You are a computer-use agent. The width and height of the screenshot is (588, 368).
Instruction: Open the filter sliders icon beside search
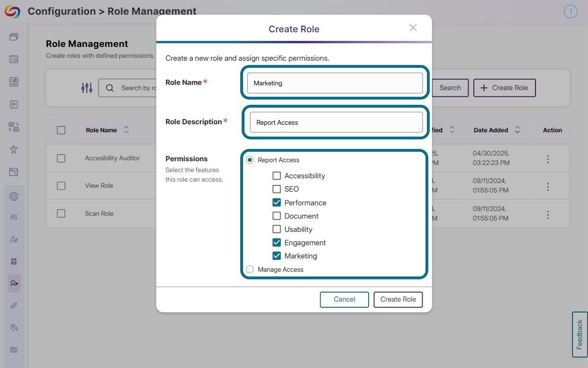click(87, 88)
